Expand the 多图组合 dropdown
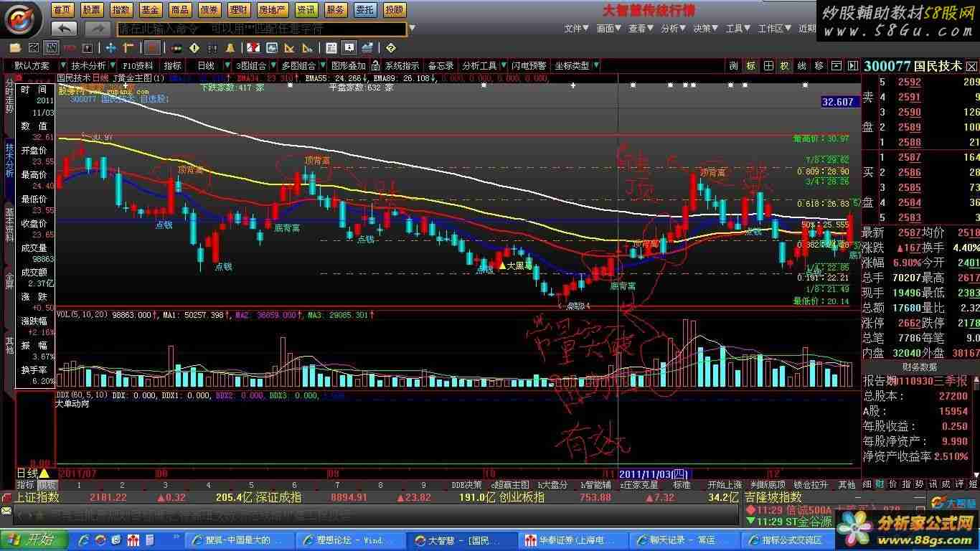The image size is (980, 551). point(323,66)
